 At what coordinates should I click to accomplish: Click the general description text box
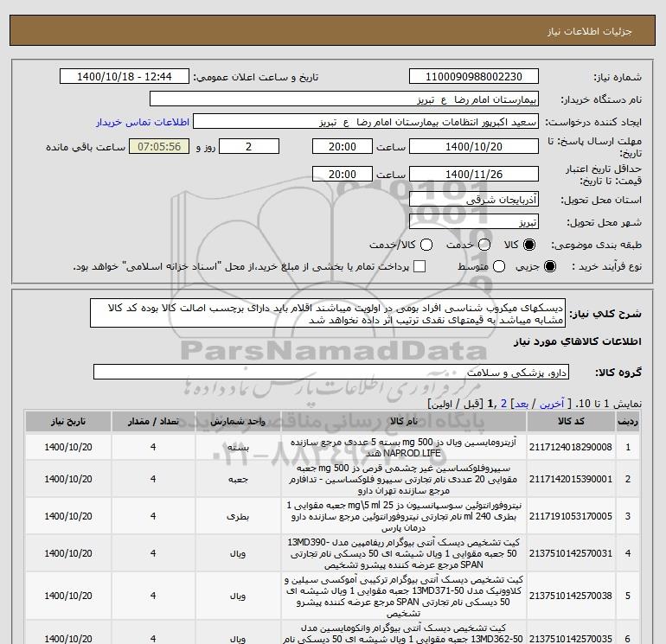[328, 313]
